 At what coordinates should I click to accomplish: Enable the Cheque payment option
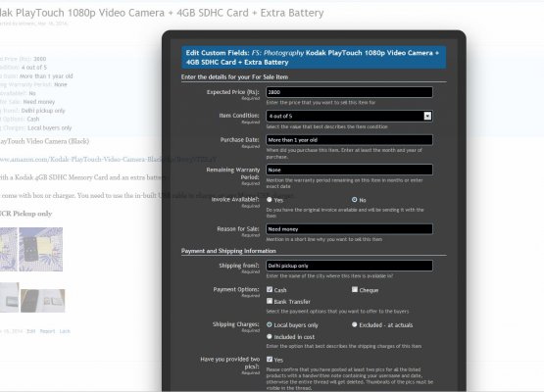[x=355, y=289]
